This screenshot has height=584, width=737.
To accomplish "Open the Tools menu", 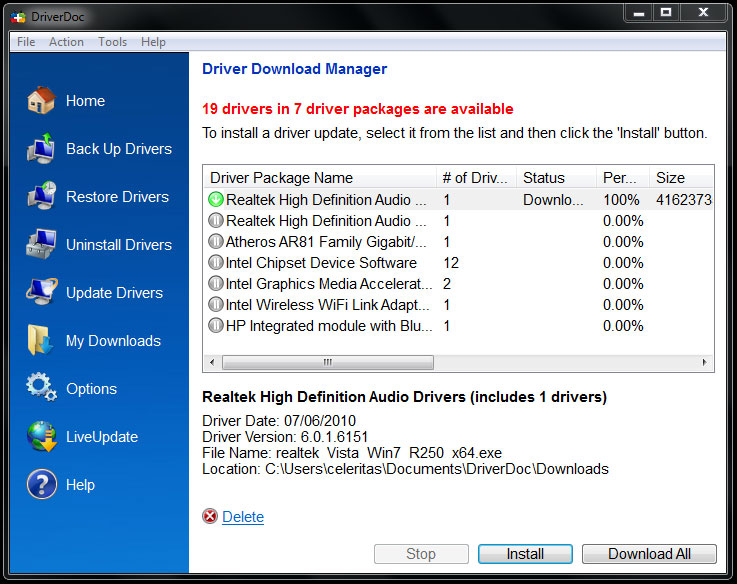I will (112, 42).
